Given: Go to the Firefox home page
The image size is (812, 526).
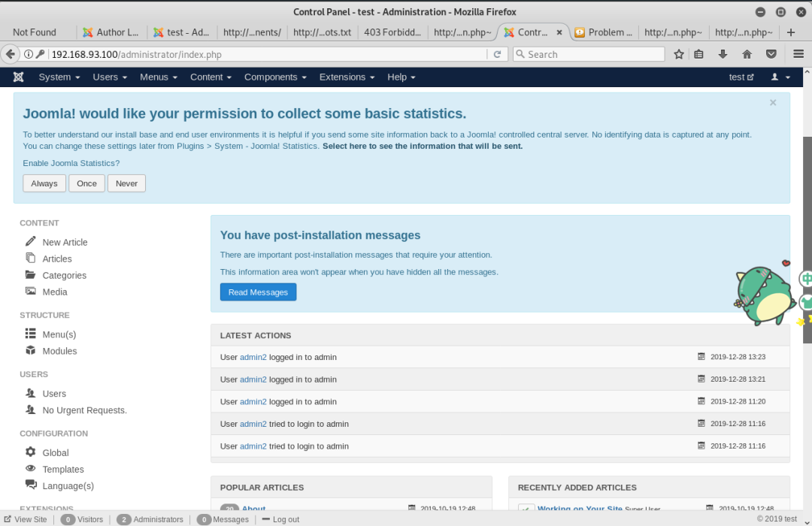Looking at the screenshot, I should (x=747, y=54).
